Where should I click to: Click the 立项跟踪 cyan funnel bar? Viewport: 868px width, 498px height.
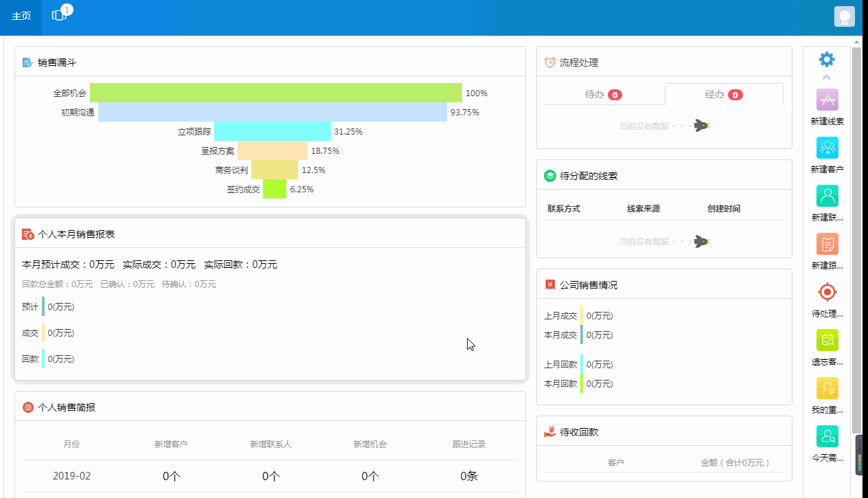(272, 131)
